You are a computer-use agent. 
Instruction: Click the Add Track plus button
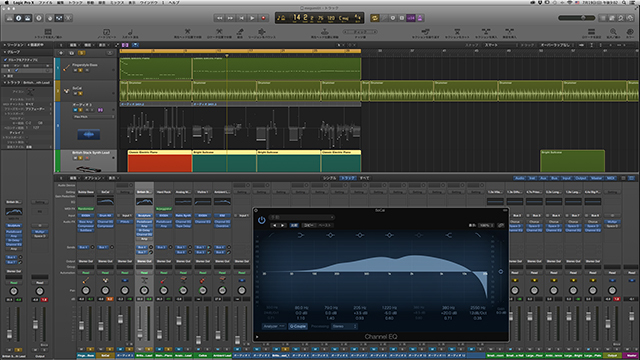coord(61,53)
